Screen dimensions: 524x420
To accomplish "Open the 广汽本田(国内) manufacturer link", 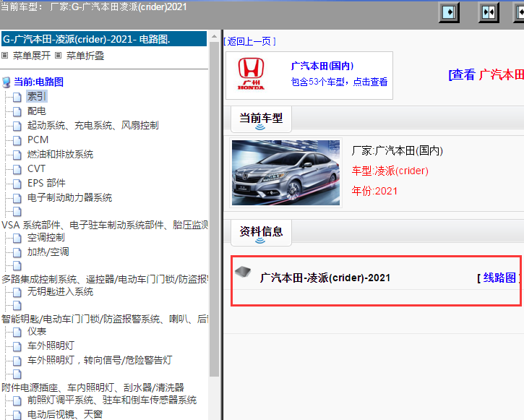I will click(322, 66).
